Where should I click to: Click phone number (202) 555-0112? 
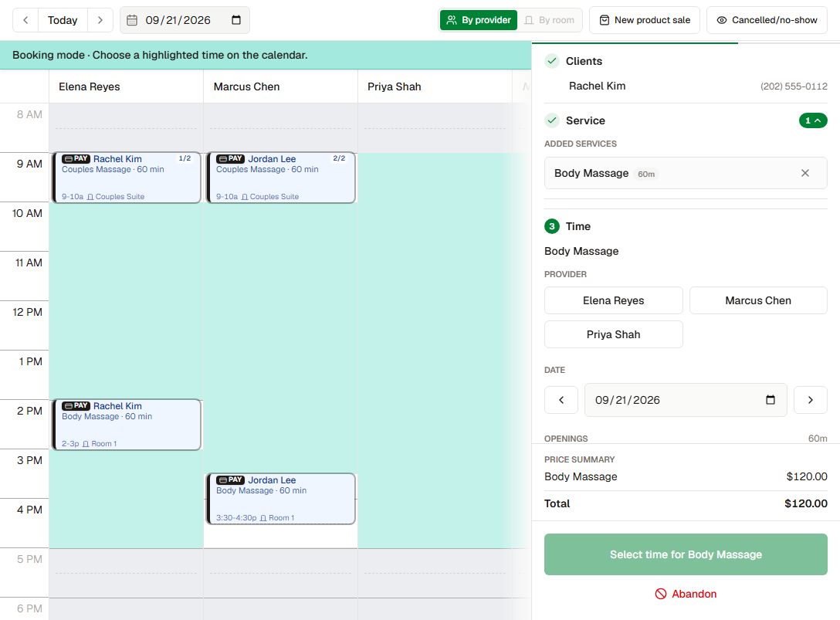(x=794, y=86)
